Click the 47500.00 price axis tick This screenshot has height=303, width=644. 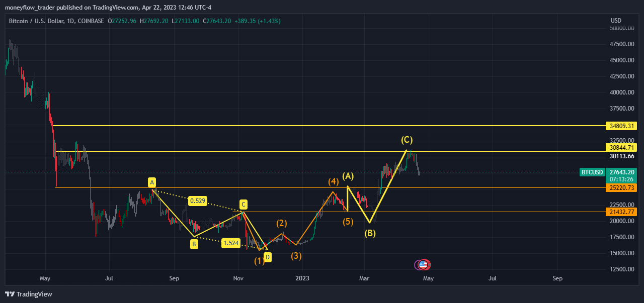(622, 44)
